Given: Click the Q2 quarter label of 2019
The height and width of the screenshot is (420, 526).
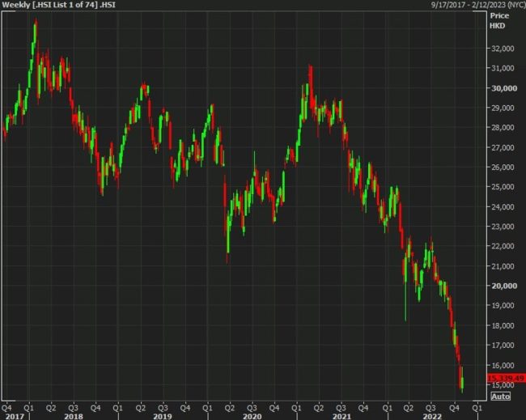Looking at the screenshot, I should coord(141,408).
